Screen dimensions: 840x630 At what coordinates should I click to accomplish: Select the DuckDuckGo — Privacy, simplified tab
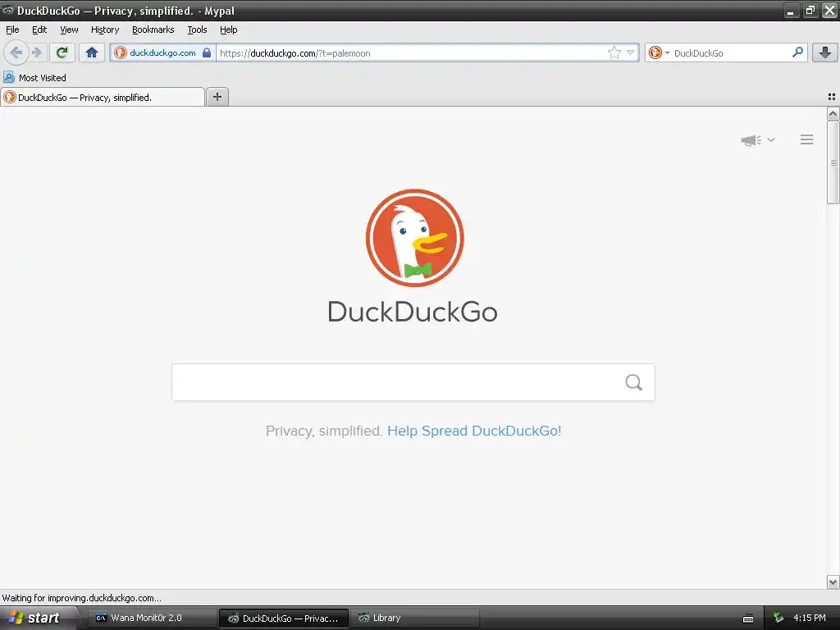[103, 97]
